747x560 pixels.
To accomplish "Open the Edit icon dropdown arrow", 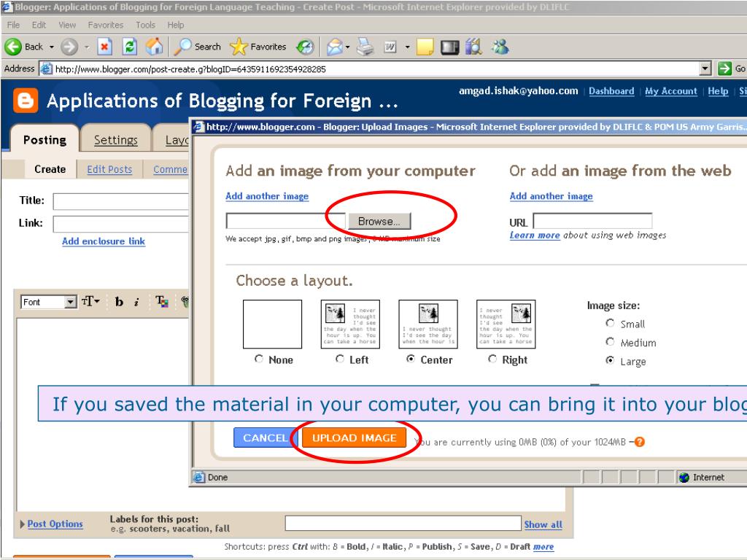I will [x=407, y=47].
